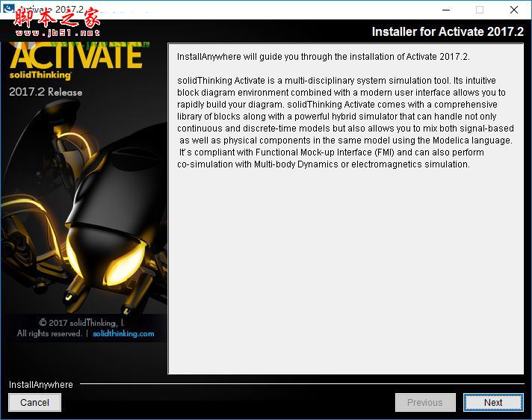Viewport: 532px width, 420px height.
Task: Click the Cancel button
Action: click(x=34, y=402)
